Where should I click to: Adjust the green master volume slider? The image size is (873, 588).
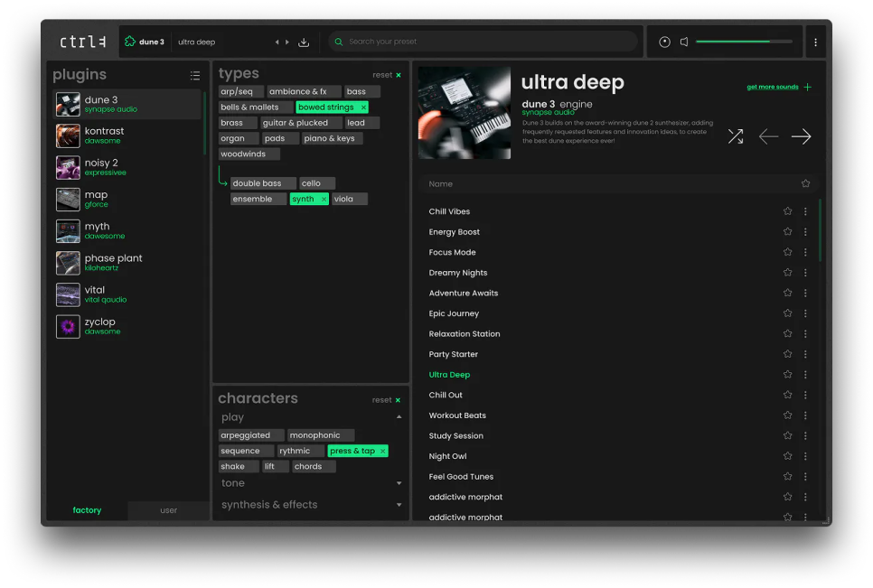744,42
